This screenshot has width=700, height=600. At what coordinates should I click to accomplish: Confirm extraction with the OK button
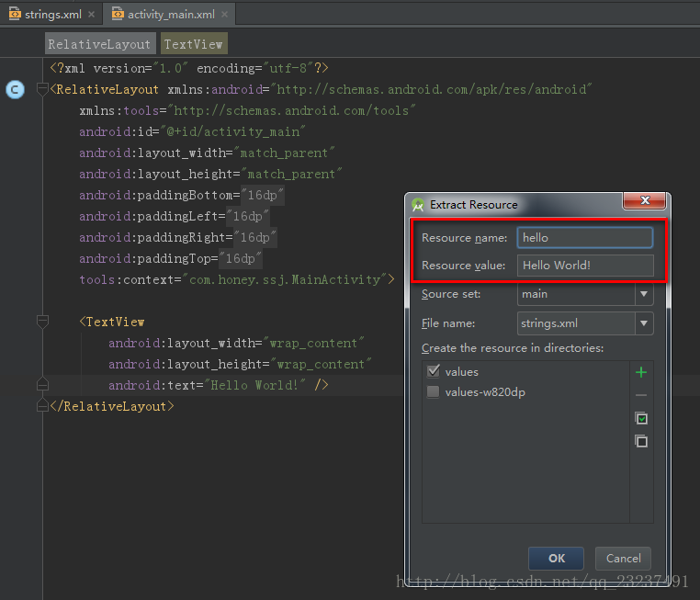tap(556, 558)
